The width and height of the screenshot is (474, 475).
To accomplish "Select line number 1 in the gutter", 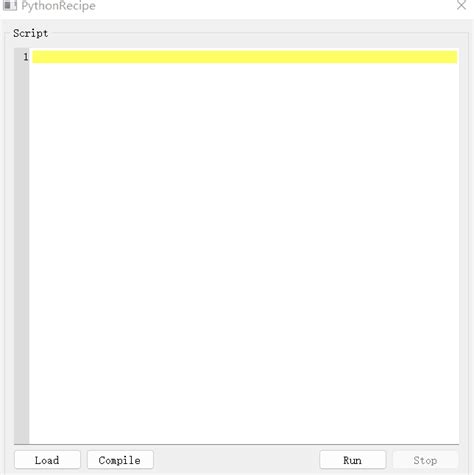I will tap(26, 57).
